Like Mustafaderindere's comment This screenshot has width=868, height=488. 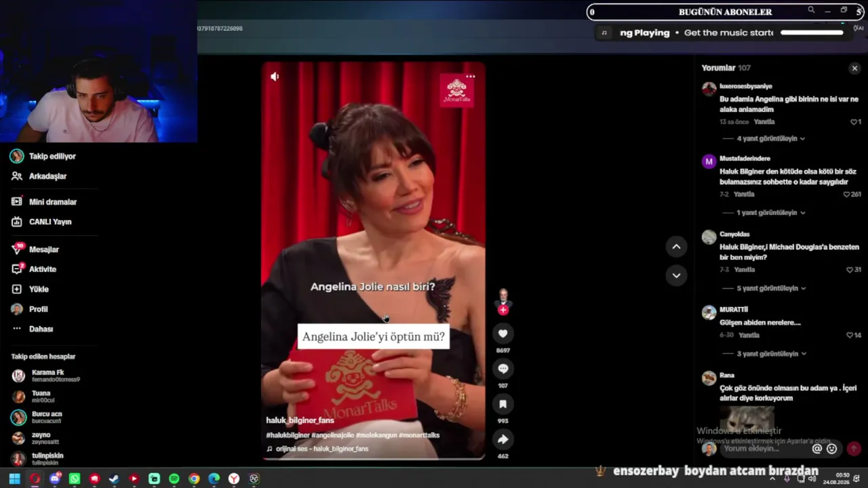(846, 195)
